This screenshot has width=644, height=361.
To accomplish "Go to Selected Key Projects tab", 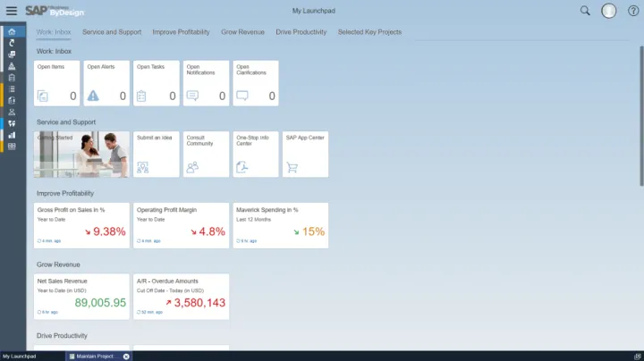I will [x=369, y=32].
